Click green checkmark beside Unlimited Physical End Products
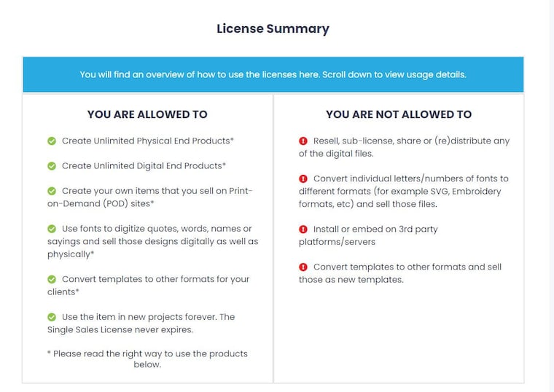This screenshot has height=392, width=554. pyautogui.click(x=52, y=141)
